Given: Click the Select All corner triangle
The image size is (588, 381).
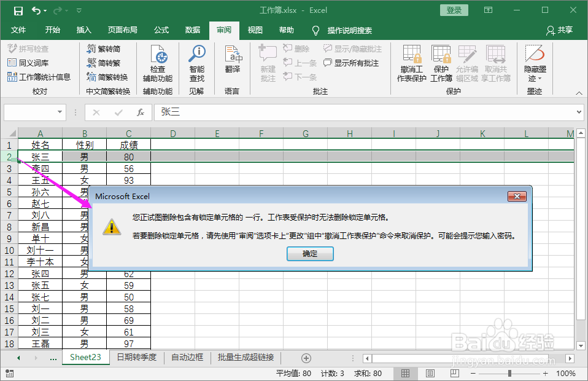Looking at the screenshot, I should click(12, 133).
